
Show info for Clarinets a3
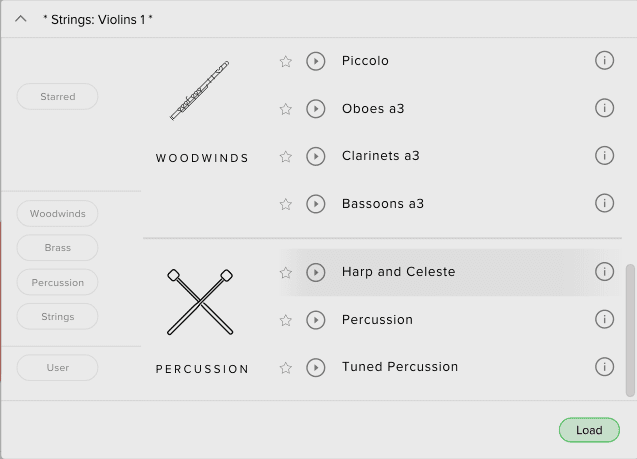click(604, 155)
